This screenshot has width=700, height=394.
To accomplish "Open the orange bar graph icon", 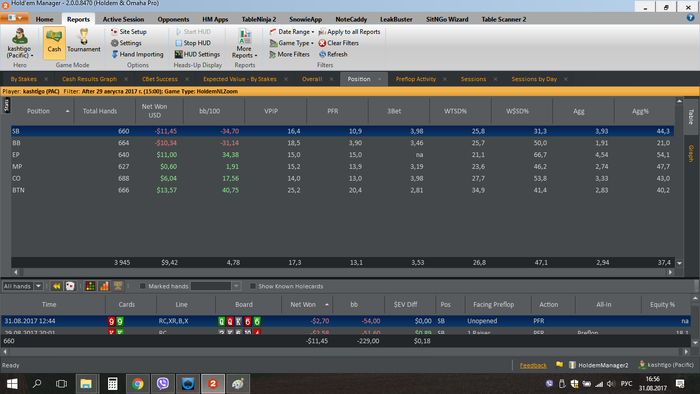I will (x=104, y=286).
